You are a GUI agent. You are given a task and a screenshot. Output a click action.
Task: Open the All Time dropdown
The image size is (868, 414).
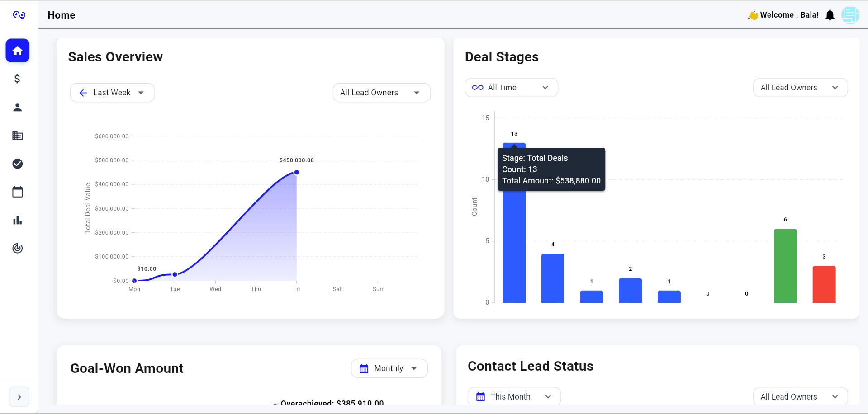tap(511, 88)
